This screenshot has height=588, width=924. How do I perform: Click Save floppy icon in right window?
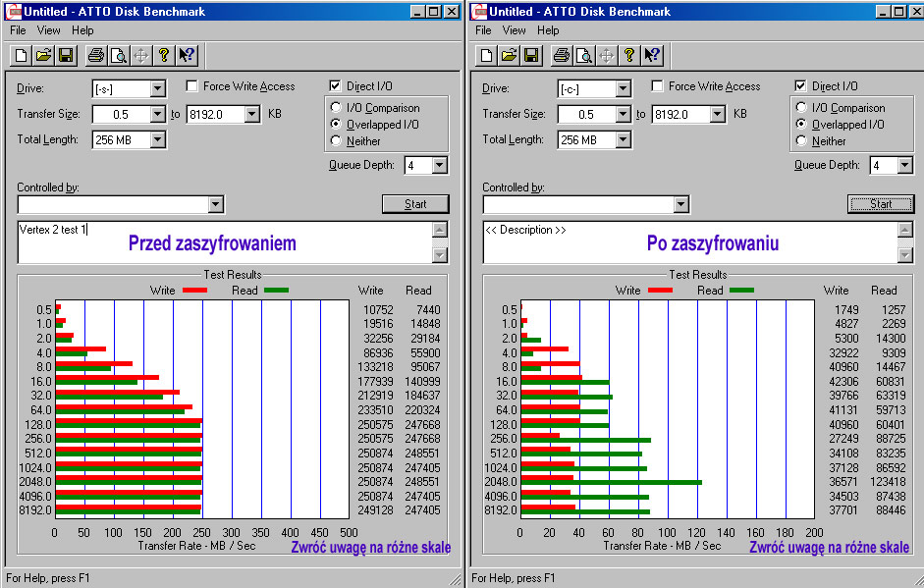pos(531,55)
